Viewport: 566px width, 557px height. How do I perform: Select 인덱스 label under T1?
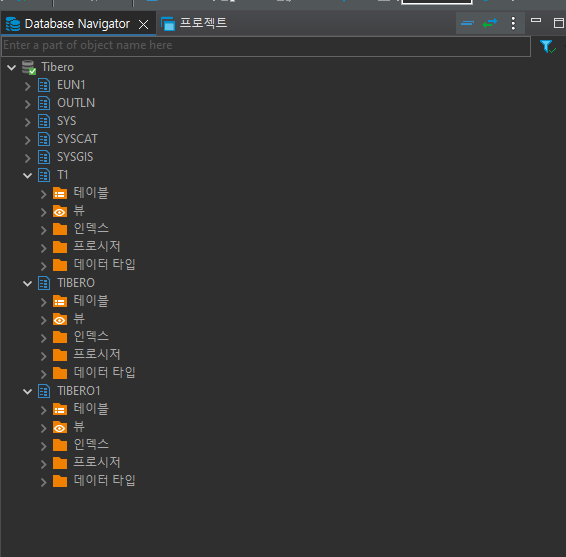(91, 229)
